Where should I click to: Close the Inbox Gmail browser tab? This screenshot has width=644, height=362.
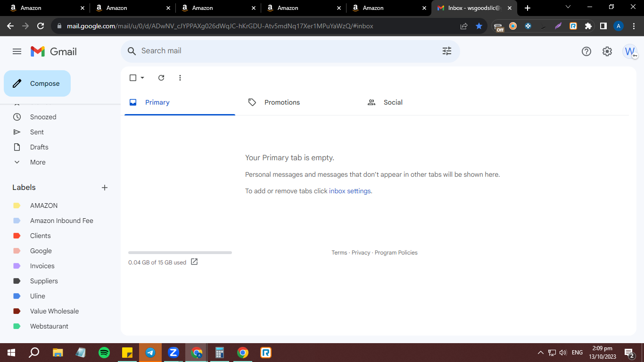pos(509,8)
